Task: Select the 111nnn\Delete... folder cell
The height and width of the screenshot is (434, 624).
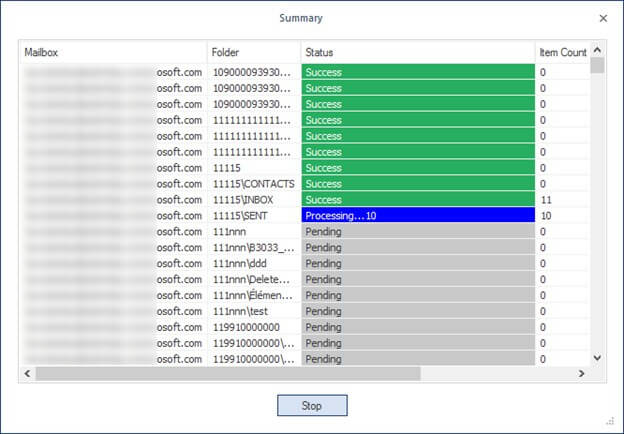Action: (254, 279)
